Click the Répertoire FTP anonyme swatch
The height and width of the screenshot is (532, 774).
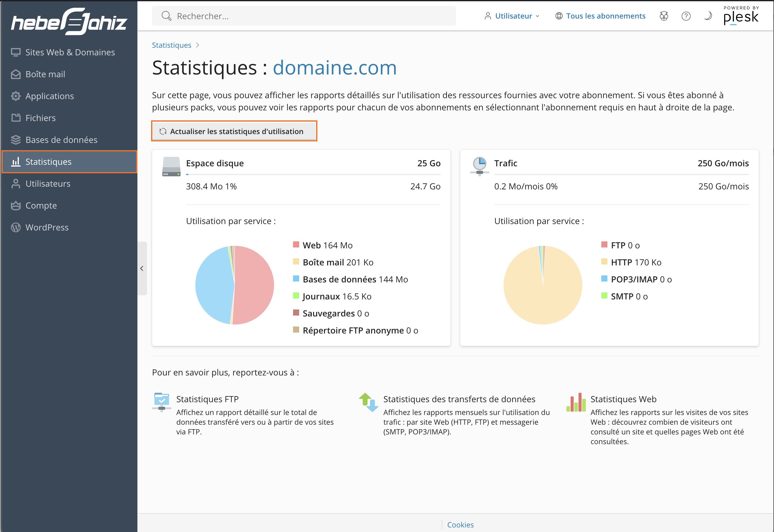pos(296,329)
